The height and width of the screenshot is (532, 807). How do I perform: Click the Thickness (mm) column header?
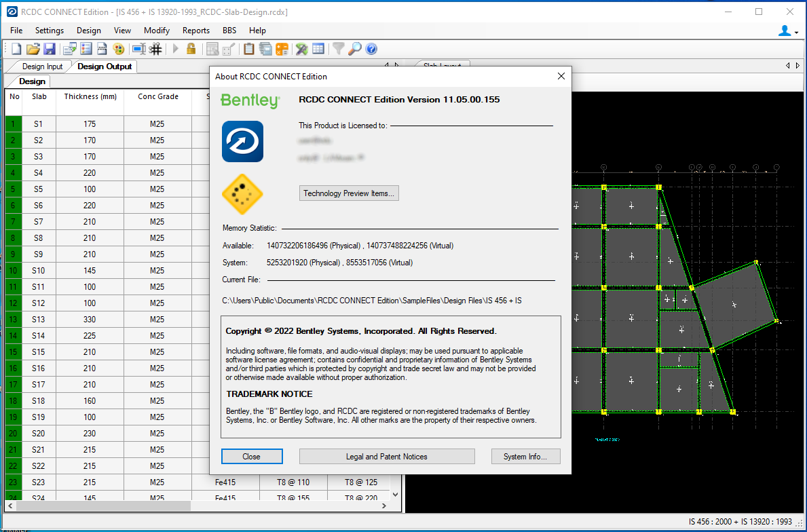click(90, 102)
